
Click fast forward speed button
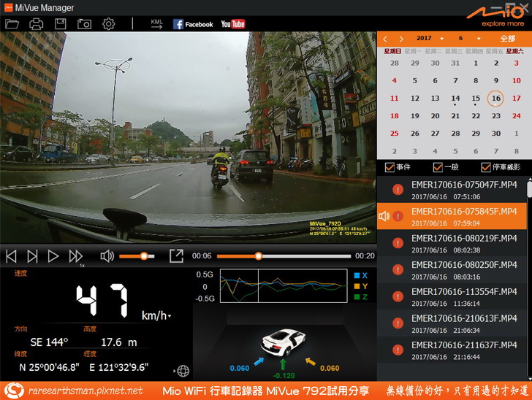coord(75,256)
